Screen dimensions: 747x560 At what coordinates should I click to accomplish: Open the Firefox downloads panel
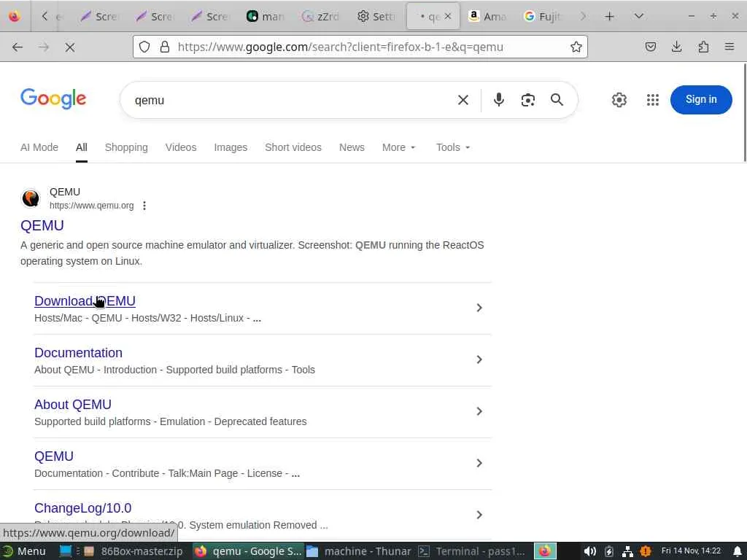click(676, 47)
